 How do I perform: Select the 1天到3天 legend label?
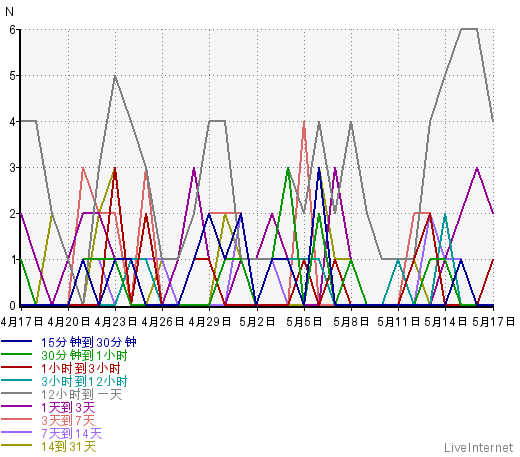coord(68,407)
